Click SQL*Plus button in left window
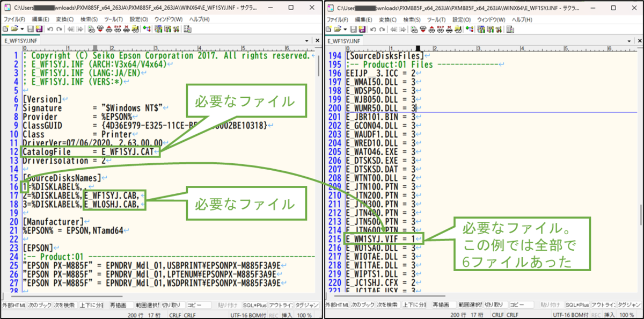 (x=254, y=305)
